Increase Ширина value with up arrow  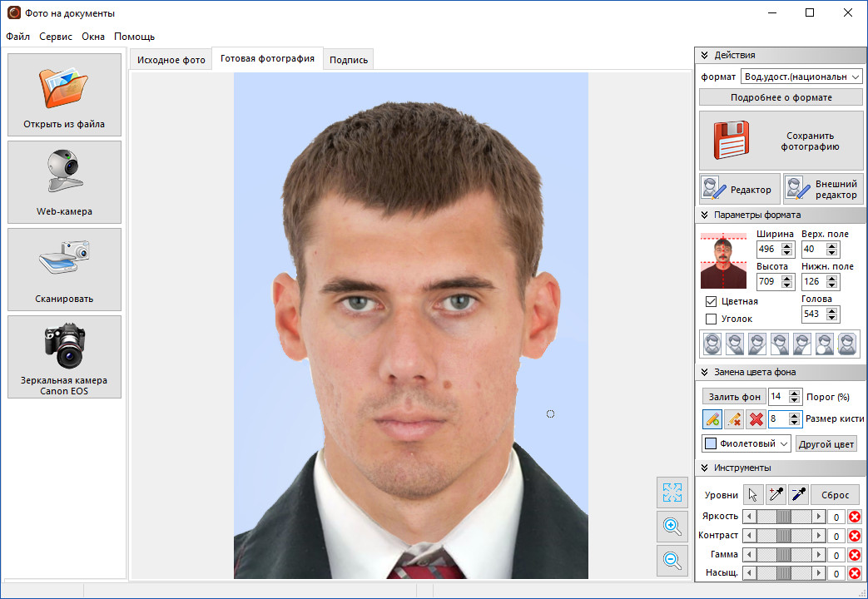click(787, 245)
